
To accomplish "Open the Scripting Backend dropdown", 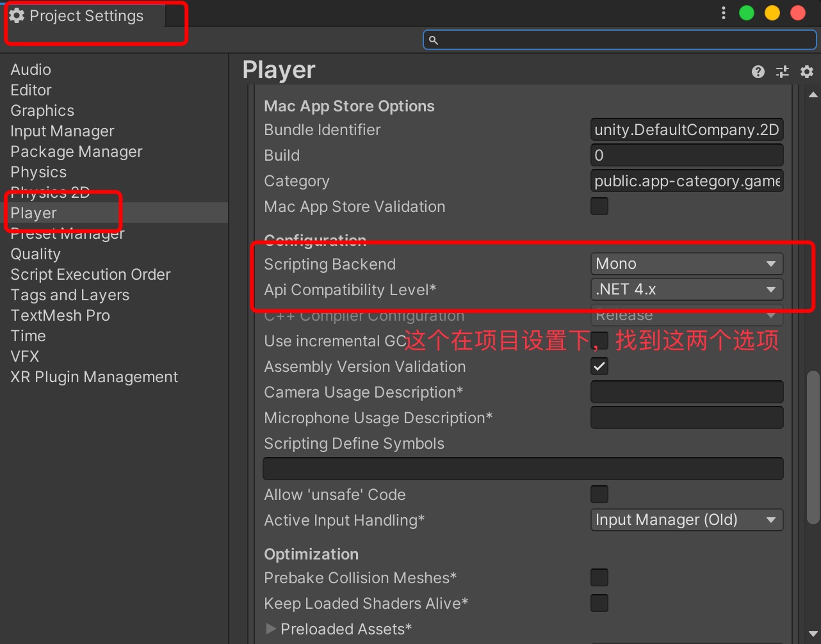I will pos(686,263).
